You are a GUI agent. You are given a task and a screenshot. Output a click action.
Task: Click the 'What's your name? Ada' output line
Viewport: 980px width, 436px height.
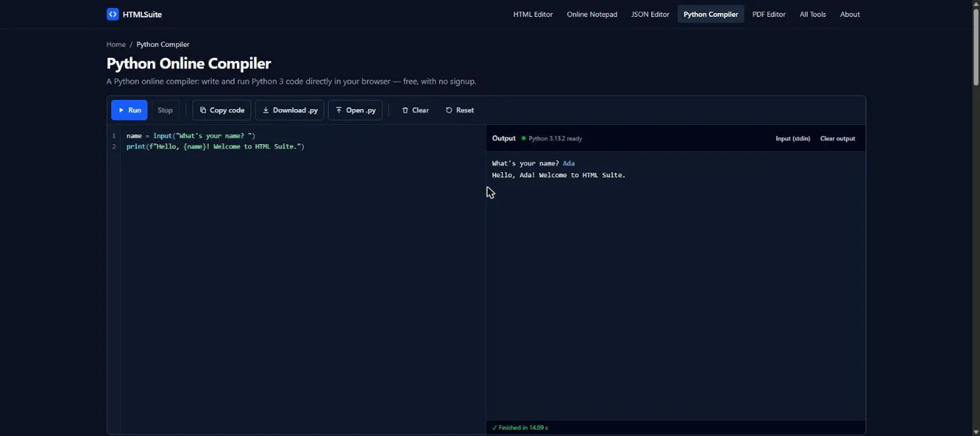533,163
